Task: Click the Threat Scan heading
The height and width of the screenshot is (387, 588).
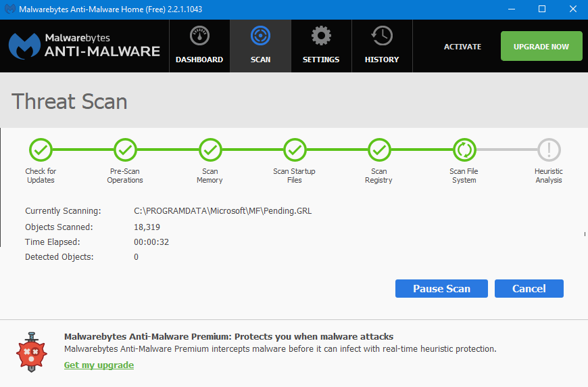Action: pos(70,101)
